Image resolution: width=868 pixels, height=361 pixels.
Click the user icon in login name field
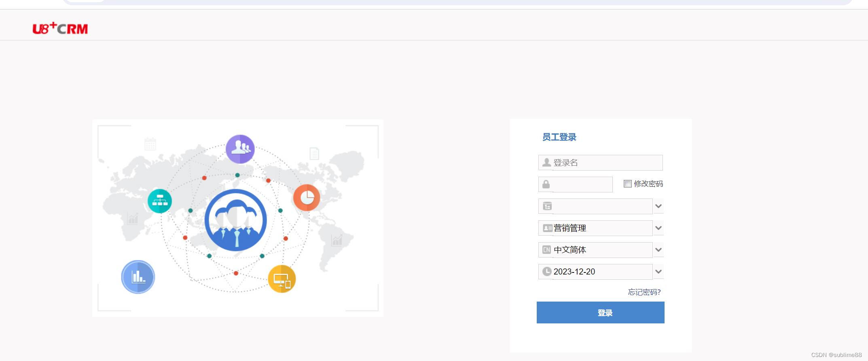[x=546, y=163]
